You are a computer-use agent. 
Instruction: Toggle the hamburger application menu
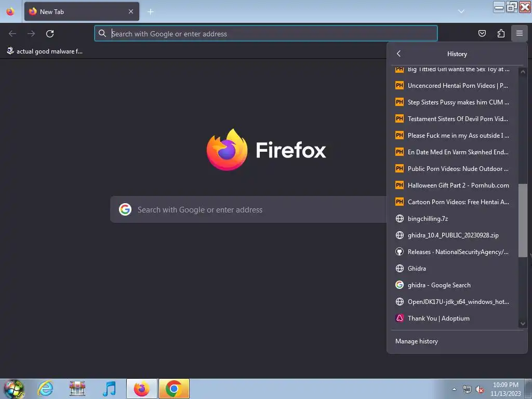click(520, 33)
